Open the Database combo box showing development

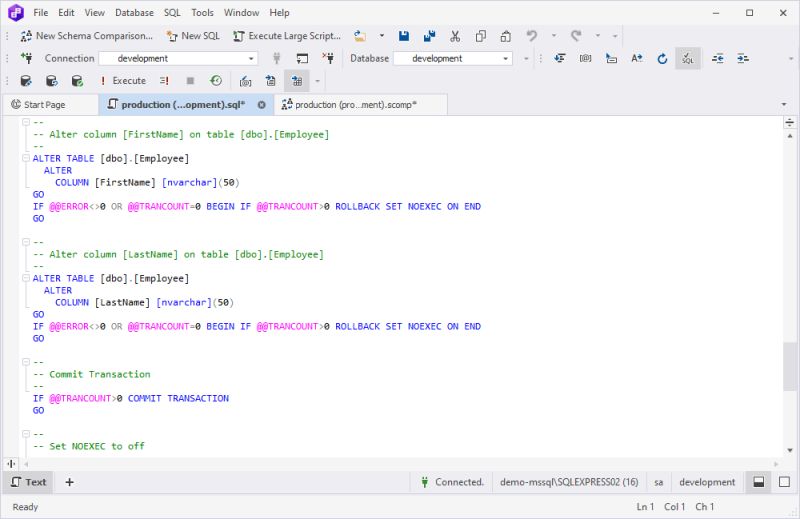pyautogui.click(x=453, y=58)
